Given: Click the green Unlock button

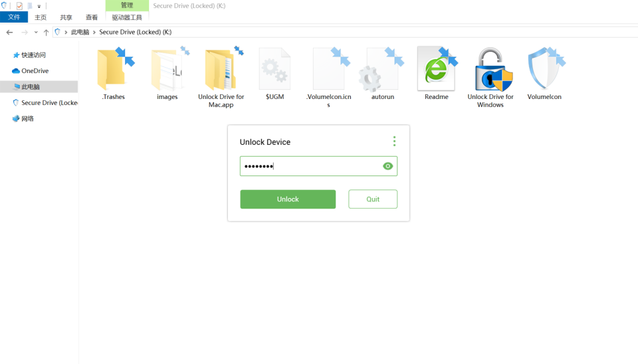Looking at the screenshot, I should pos(288,199).
